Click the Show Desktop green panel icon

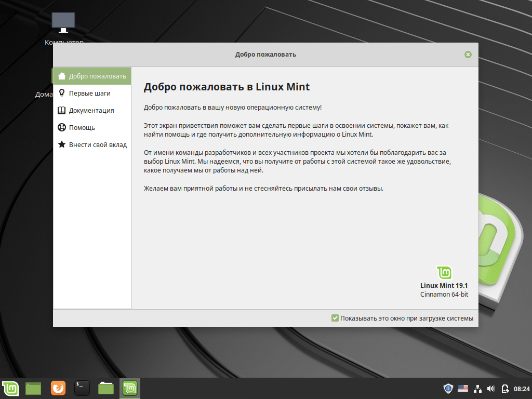click(33, 389)
